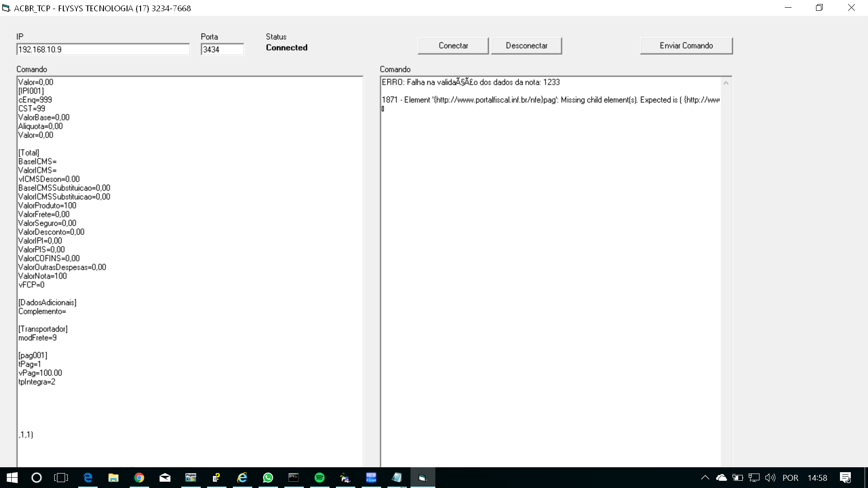Open WhatsApp from the taskbar
This screenshot has height=488, width=868.
click(268, 478)
